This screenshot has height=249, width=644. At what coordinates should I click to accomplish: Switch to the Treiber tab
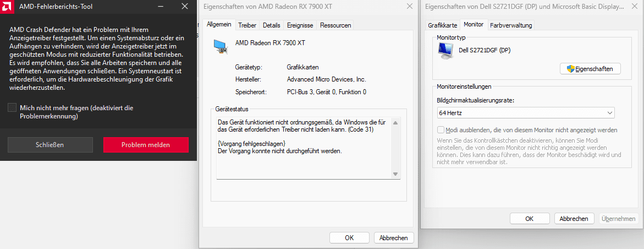pos(247,25)
